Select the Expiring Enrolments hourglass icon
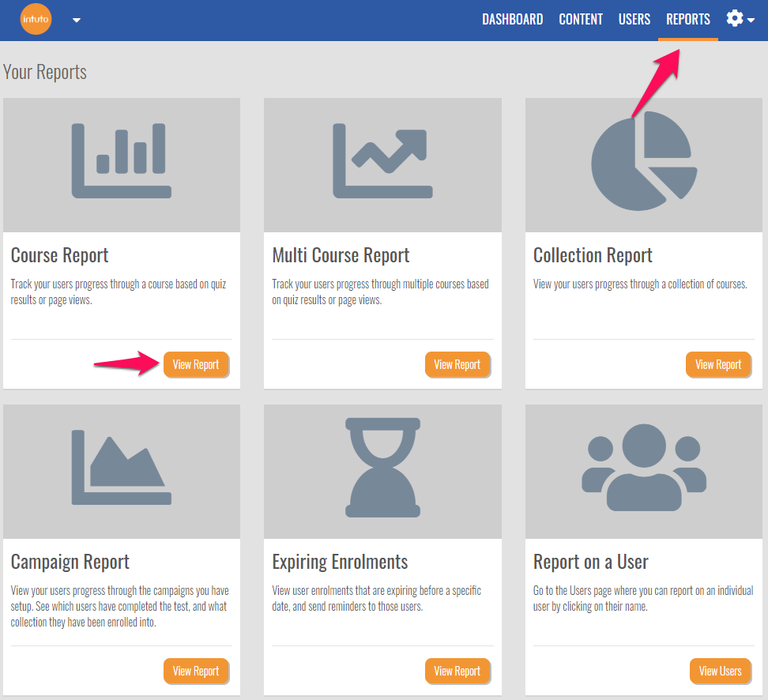 pyautogui.click(x=382, y=466)
